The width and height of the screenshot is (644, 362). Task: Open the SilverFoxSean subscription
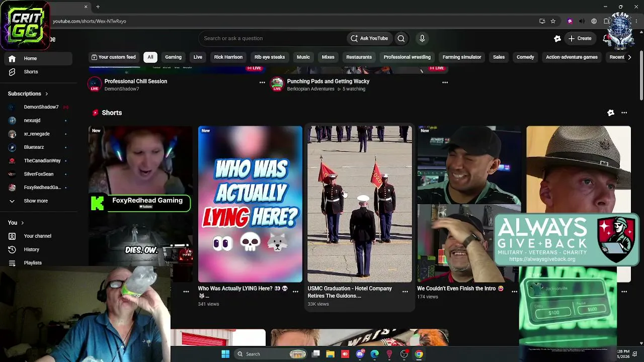click(38, 174)
